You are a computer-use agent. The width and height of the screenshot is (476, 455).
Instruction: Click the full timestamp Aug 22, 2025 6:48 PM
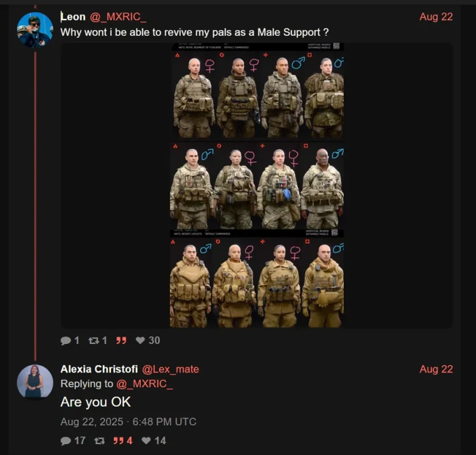[128, 422]
